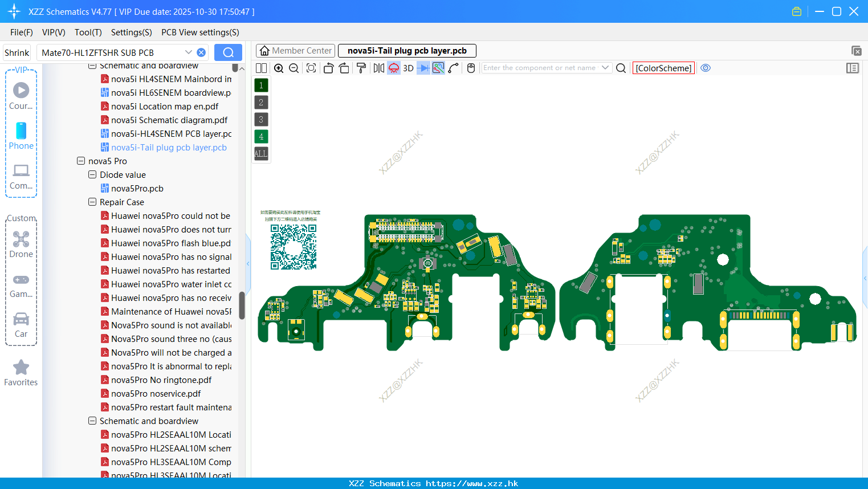The height and width of the screenshot is (489, 868).
Task: Clear the search box text
Action: pos(201,52)
